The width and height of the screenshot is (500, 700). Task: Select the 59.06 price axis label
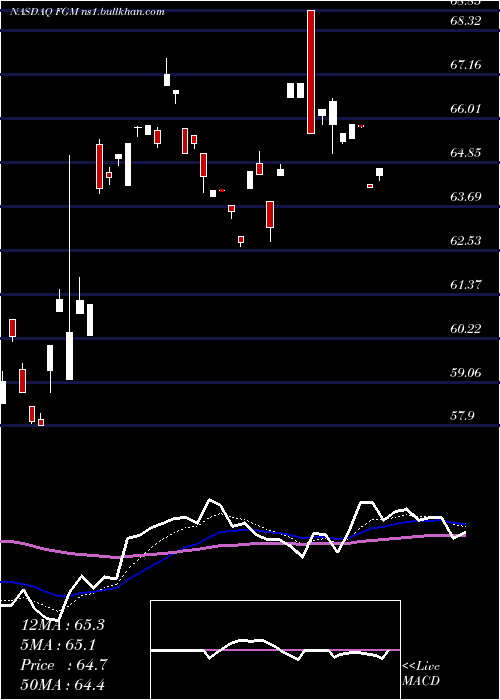tap(466, 372)
